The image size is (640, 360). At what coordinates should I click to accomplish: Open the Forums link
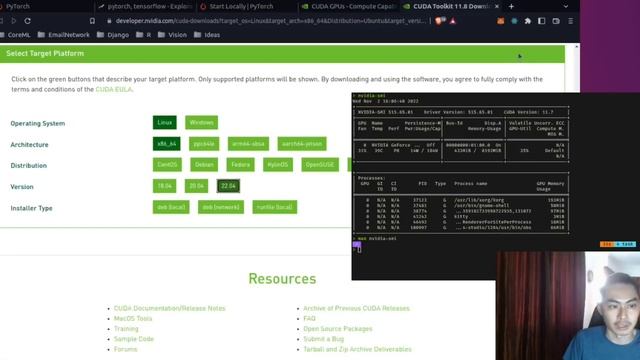click(126, 349)
